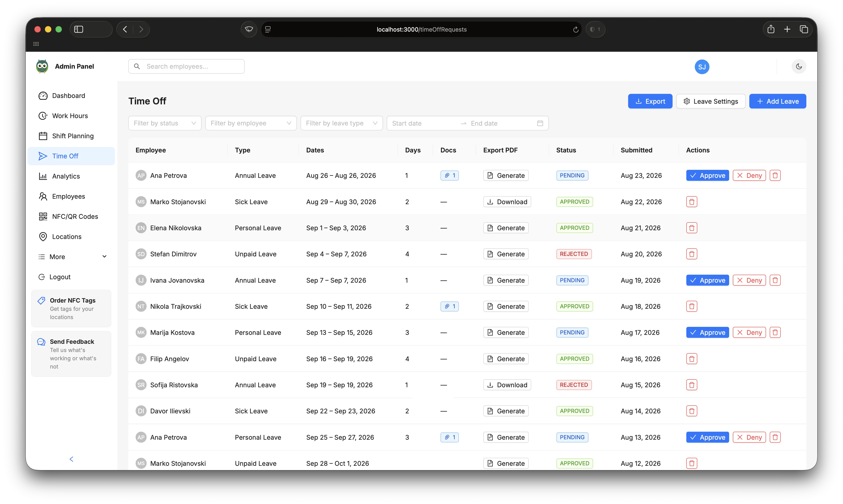Log out via sidebar Logout

71,277
